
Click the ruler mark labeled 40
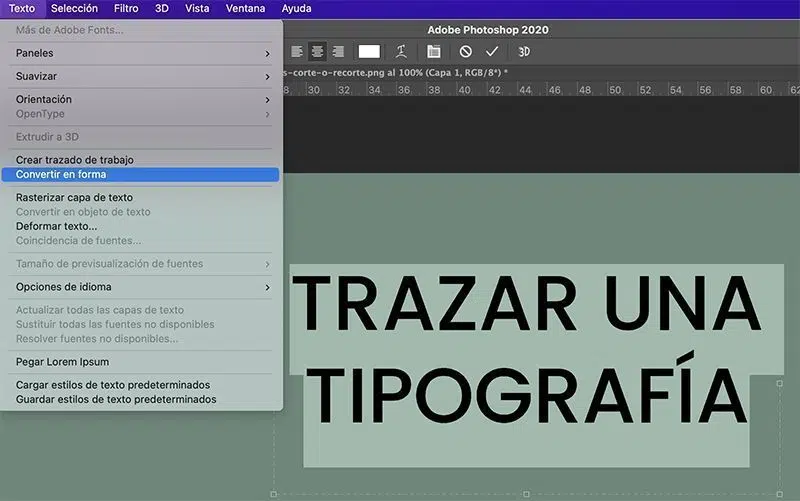(x=465, y=90)
